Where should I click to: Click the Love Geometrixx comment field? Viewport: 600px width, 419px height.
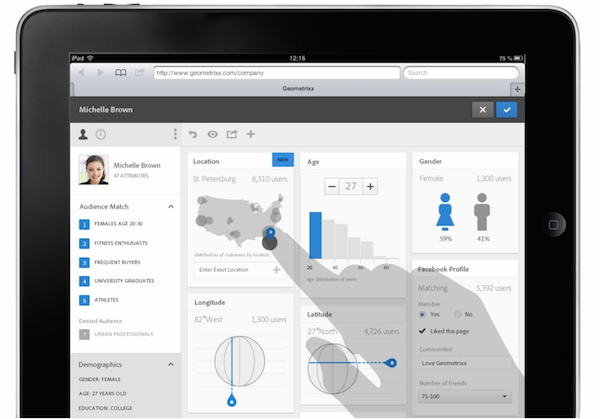[465, 363]
